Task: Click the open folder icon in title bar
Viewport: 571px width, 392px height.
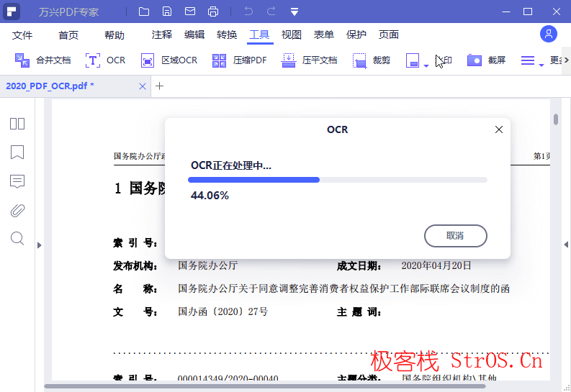Action: click(x=144, y=12)
